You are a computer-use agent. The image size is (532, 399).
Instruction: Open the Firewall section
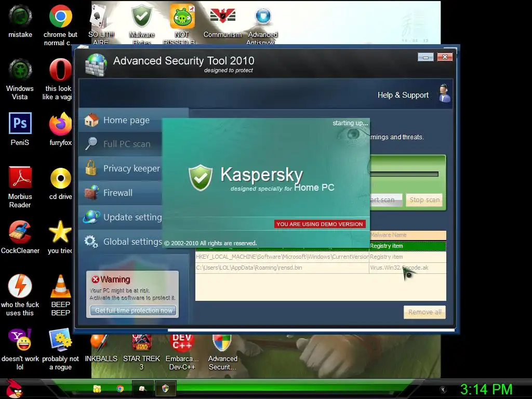click(x=120, y=193)
